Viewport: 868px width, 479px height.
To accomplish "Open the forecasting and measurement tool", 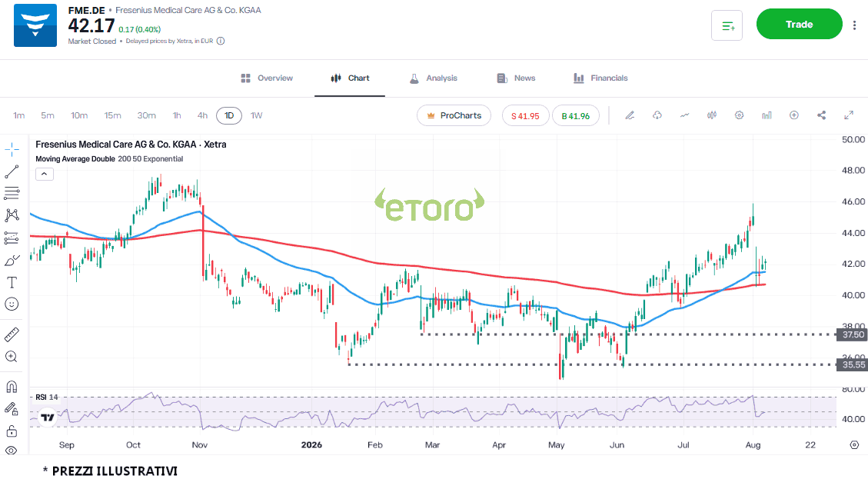I will click(12, 238).
